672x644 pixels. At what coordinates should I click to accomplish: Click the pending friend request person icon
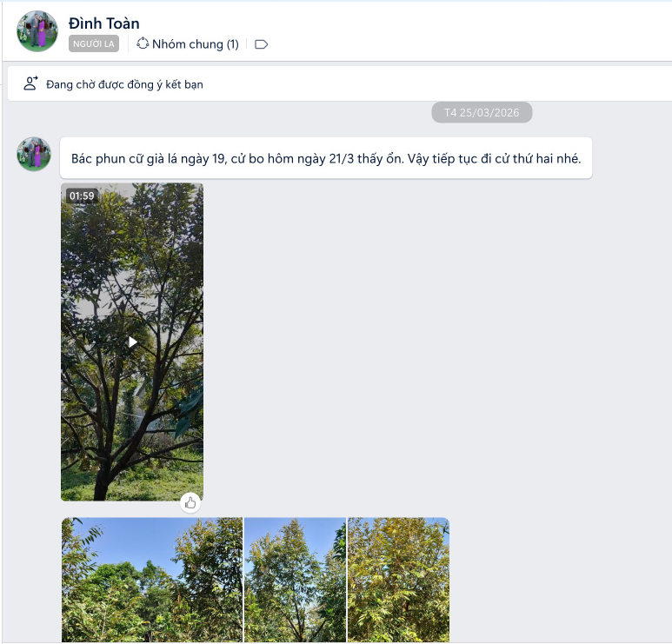click(30, 83)
